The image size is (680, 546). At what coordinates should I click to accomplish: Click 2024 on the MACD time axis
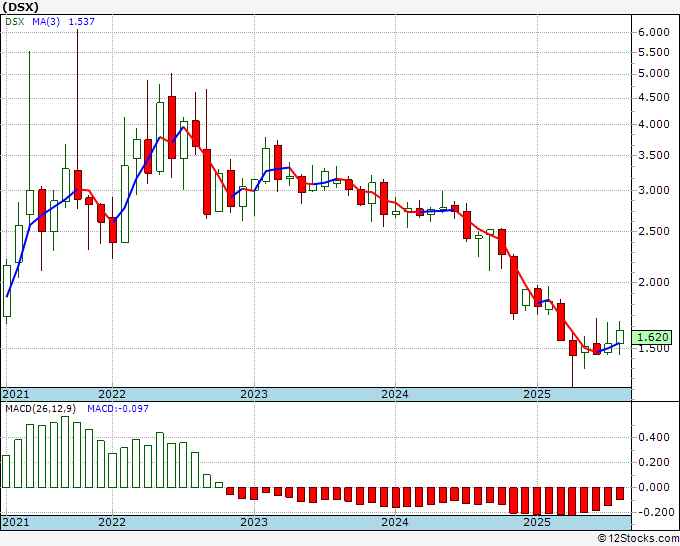tap(395, 522)
